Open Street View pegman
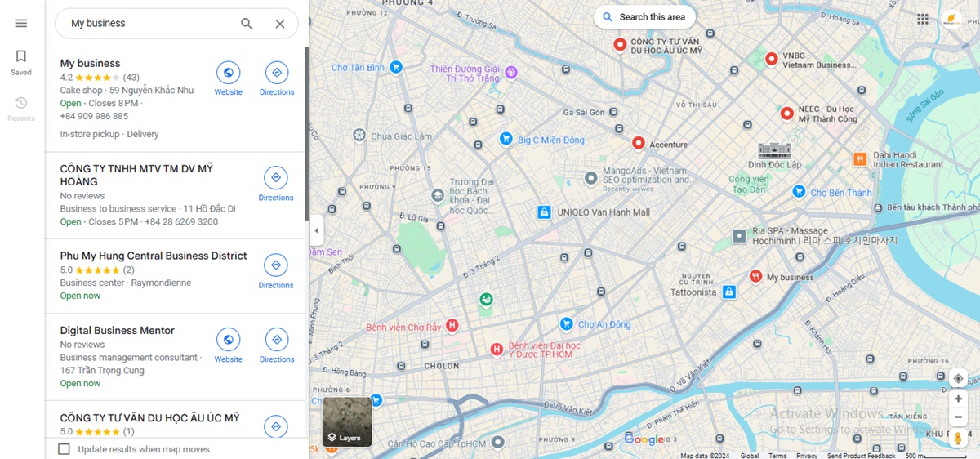 [958, 439]
